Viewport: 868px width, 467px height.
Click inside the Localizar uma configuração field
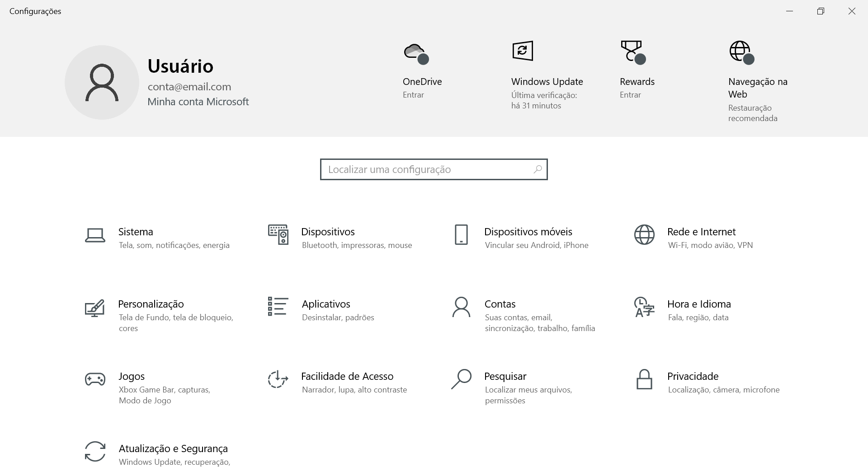coord(434,169)
